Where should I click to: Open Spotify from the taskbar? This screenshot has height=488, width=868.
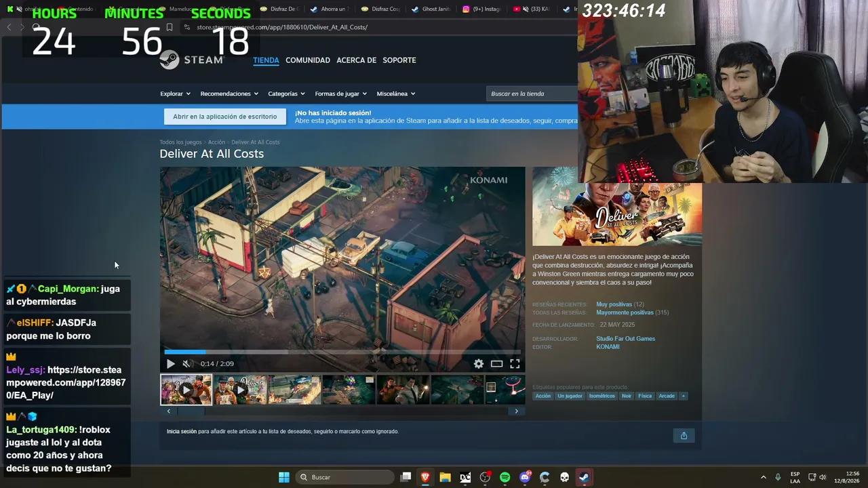(x=505, y=477)
